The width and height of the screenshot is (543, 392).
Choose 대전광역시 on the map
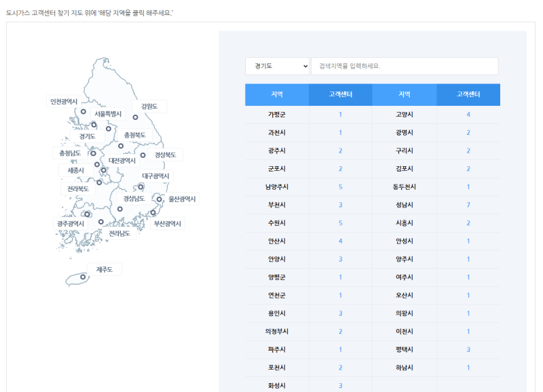coord(122,161)
